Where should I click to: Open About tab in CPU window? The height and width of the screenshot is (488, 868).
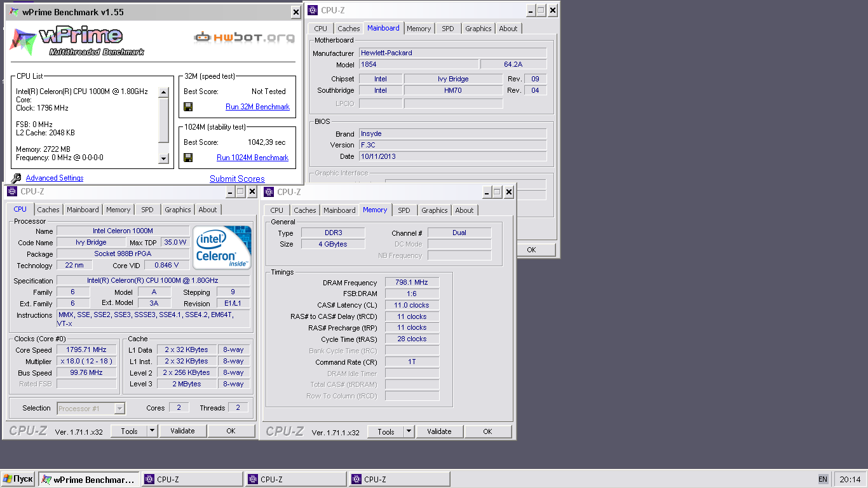pyautogui.click(x=208, y=210)
